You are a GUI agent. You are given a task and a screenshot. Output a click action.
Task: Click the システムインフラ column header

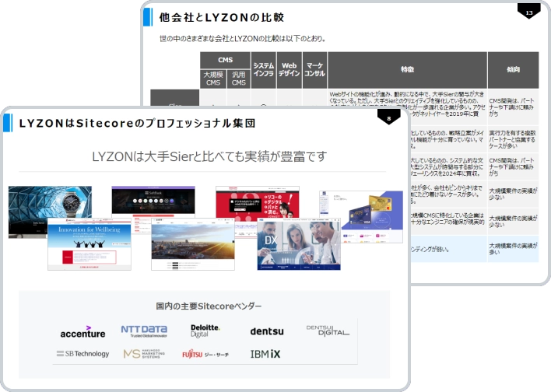(264, 70)
